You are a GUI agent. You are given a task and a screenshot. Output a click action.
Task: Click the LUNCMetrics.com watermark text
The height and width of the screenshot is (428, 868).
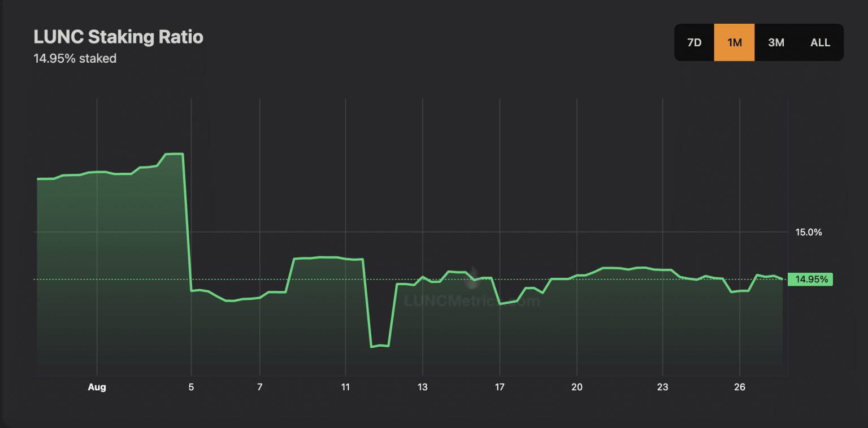pos(472,301)
